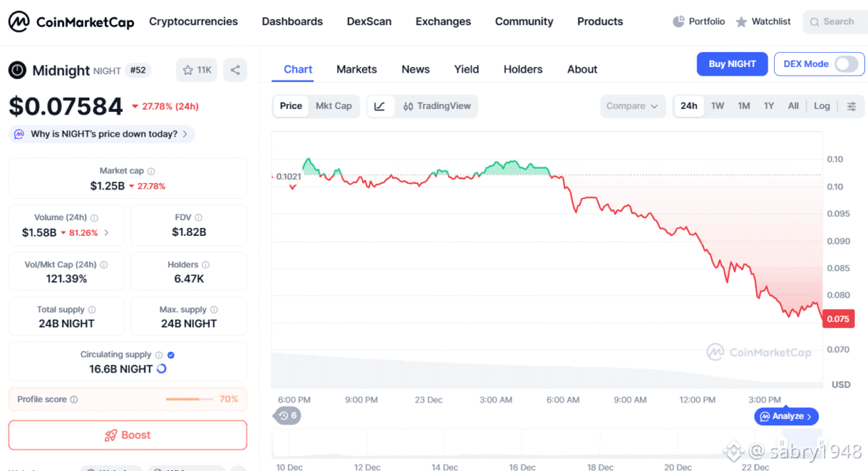
Task: Click the Search input field
Action: click(x=838, y=22)
